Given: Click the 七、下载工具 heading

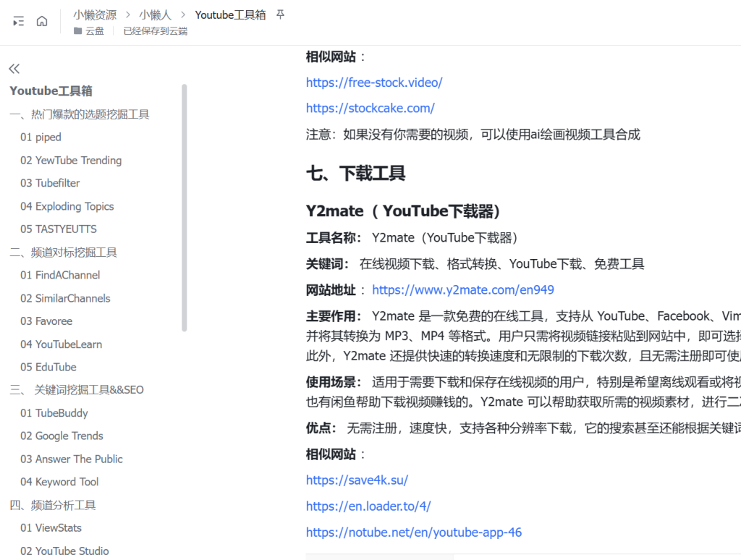Looking at the screenshot, I should 355,174.
